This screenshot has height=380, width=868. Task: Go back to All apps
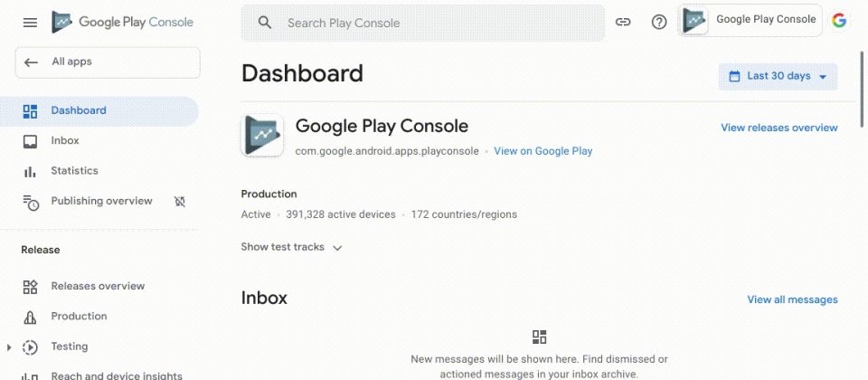(108, 62)
